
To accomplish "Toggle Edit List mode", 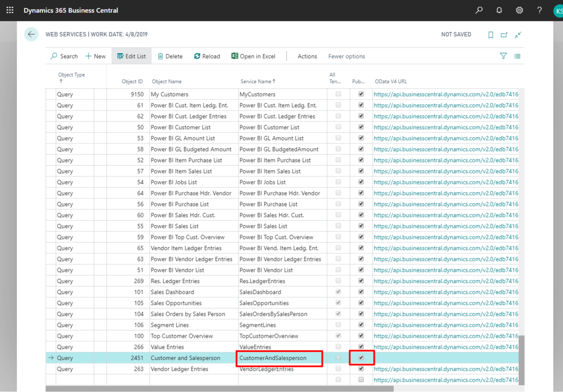I will 131,56.
